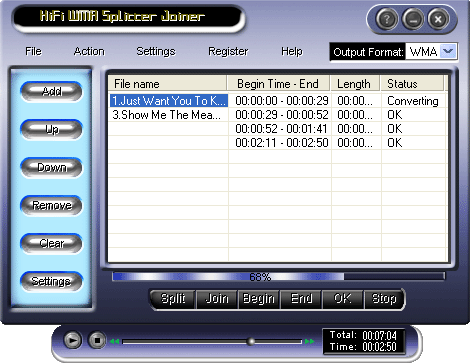This screenshot has height=364, width=470.
Task: Click the Add button
Action: (51, 91)
